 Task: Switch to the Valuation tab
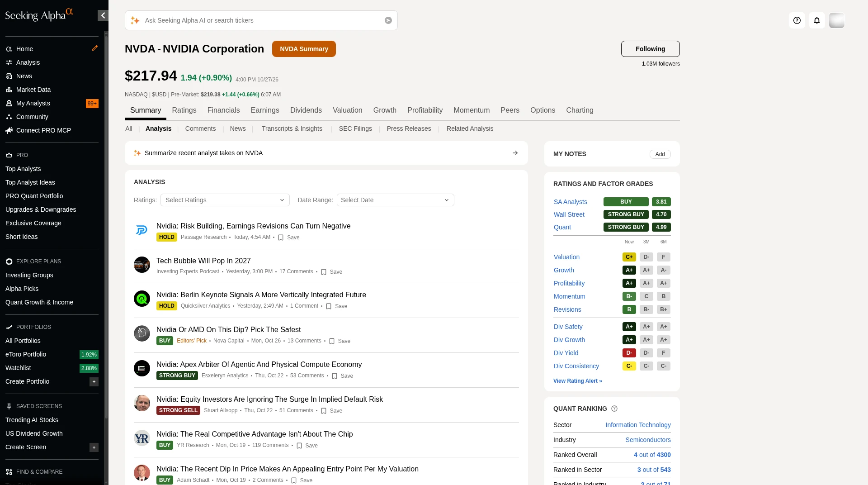pyautogui.click(x=347, y=110)
